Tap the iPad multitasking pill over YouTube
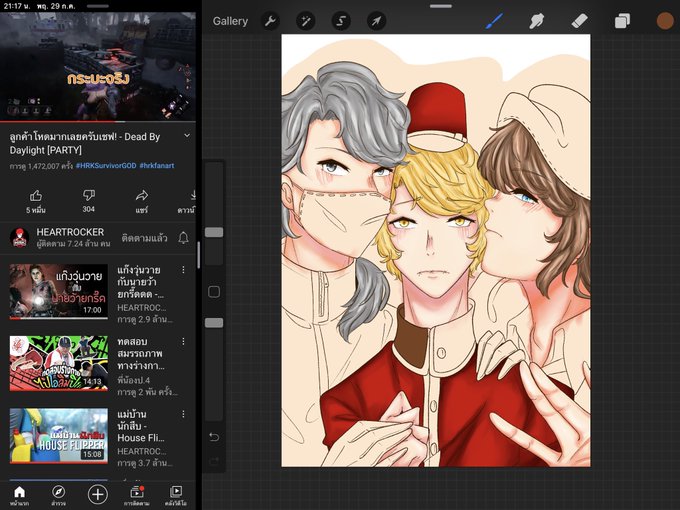Image resolution: width=680 pixels, height=510 pixels. click(98, 6)
